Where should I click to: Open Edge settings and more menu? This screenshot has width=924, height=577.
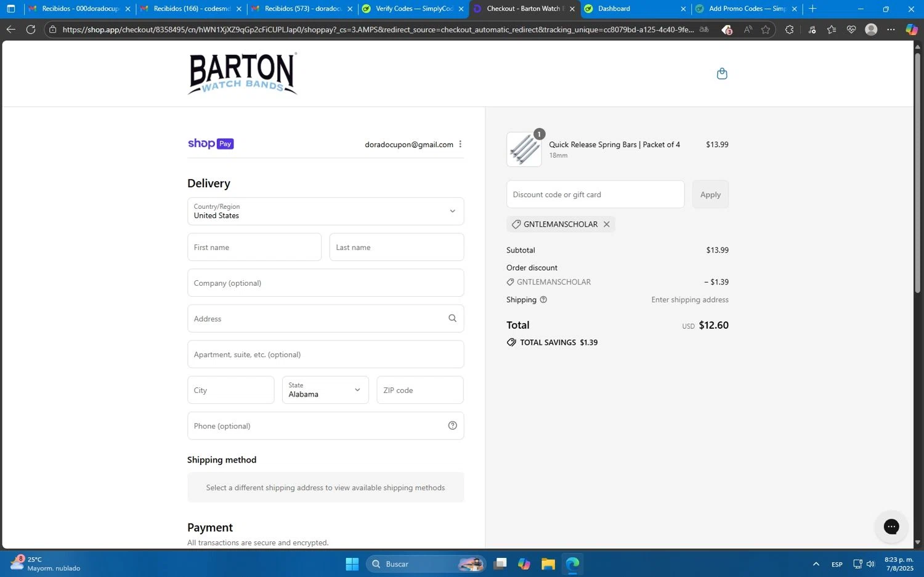[891, 30]
